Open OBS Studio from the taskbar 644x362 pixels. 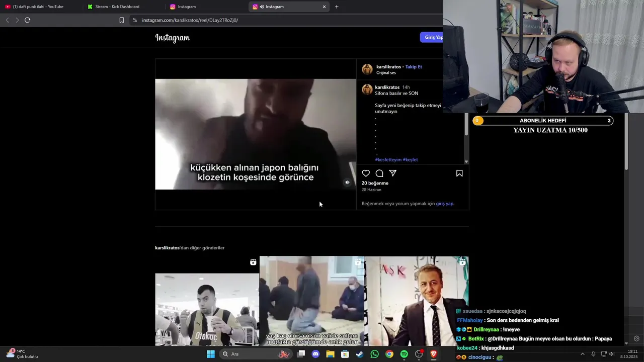pos(419,354)
